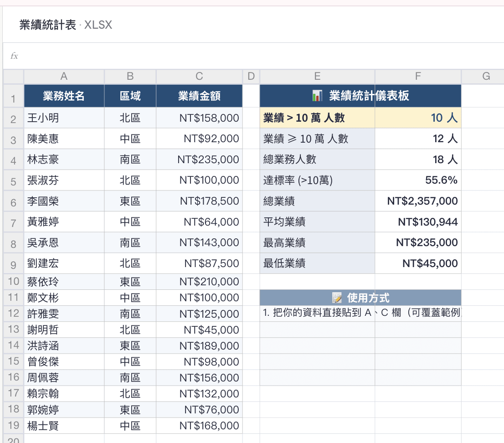This screenshot has height=443, width=504.
Task: Select the cell with 洪詩涵
Action: point(64,345)
